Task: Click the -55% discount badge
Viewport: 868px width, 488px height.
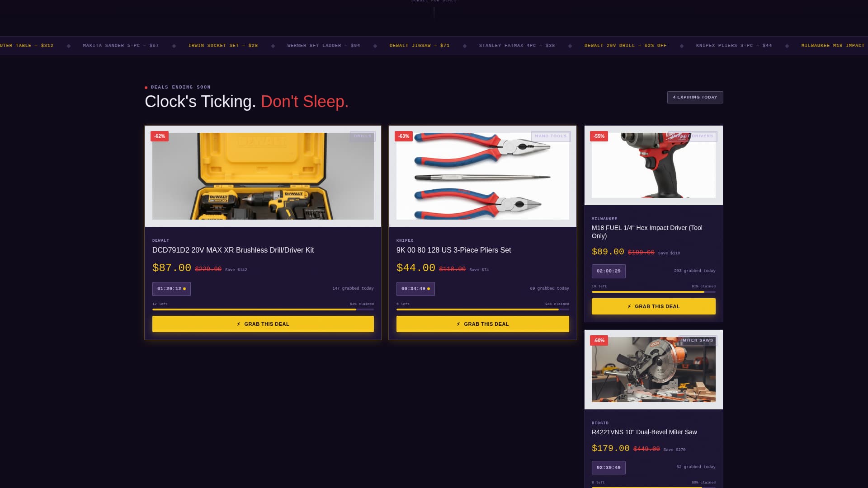Action: 599,136
